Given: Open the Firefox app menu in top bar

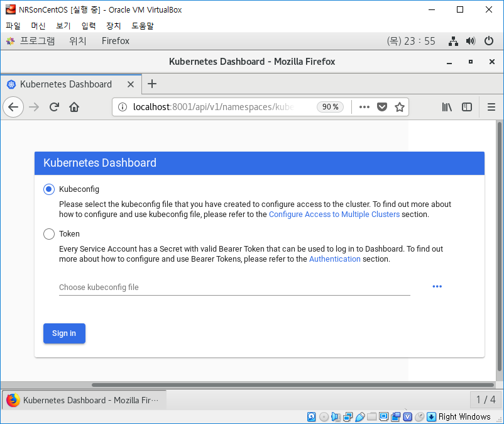Looking at the screenshot, I should point(116,41).
